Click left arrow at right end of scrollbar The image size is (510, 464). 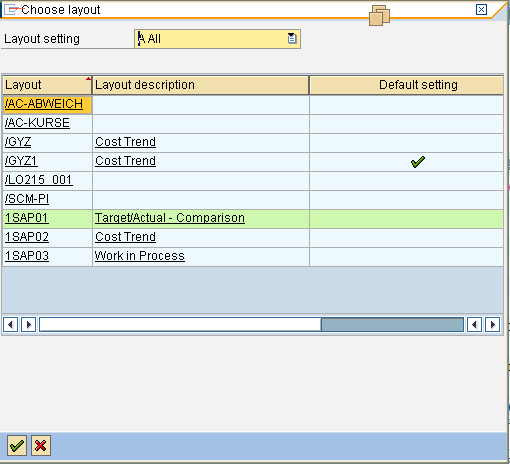coord(474,325)
